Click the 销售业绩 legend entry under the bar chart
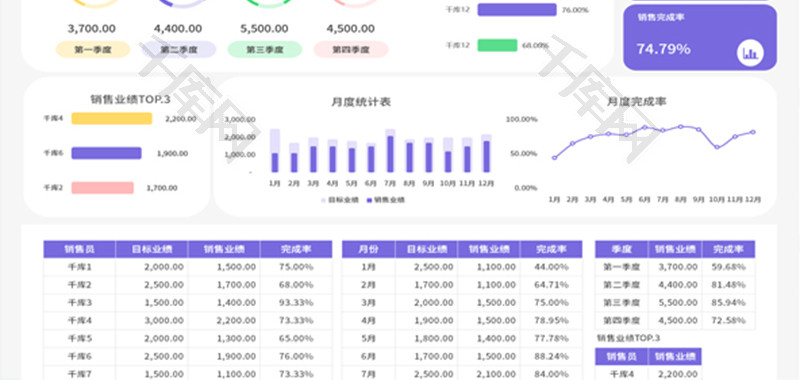 pyautogui.click(x=386, y=200)
